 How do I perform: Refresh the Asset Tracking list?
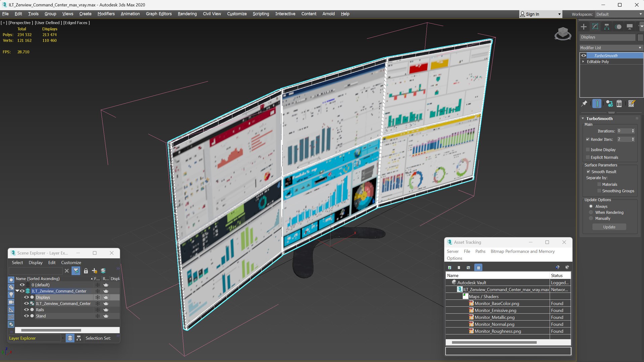[x=450, y=267]
